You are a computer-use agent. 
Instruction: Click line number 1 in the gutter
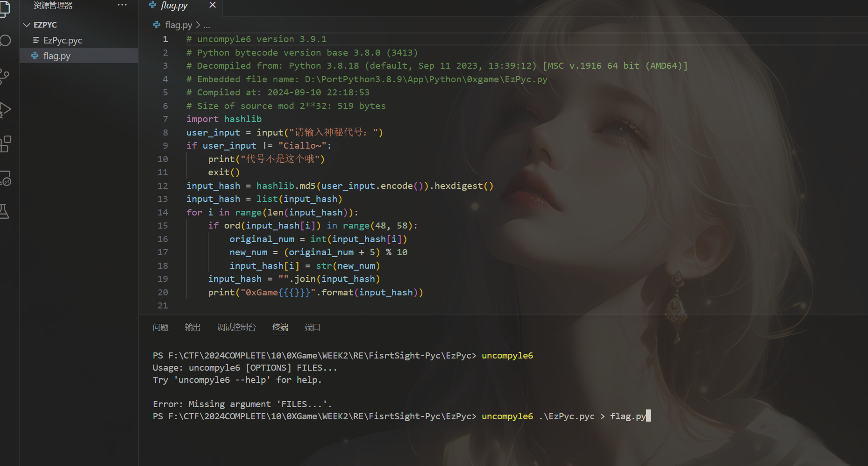tap(165, 39)
